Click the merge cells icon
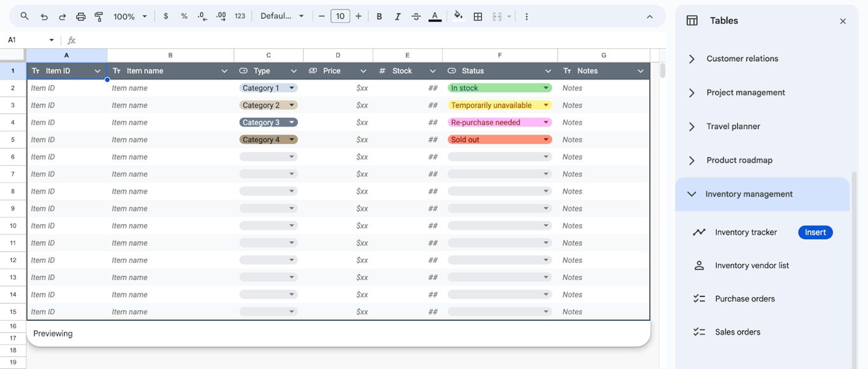This screenshot has height=369, width=868. point(497,17)
